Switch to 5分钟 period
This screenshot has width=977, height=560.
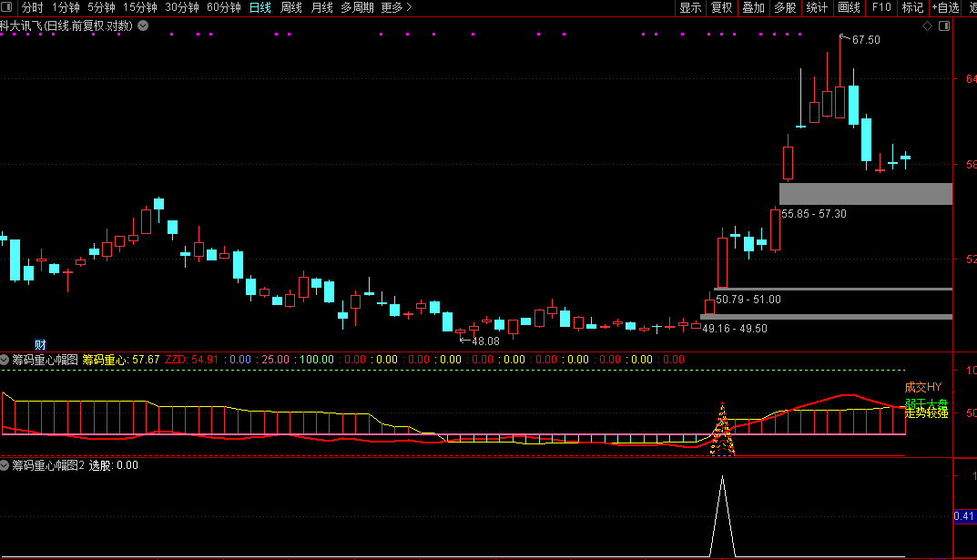click(101, 7)
